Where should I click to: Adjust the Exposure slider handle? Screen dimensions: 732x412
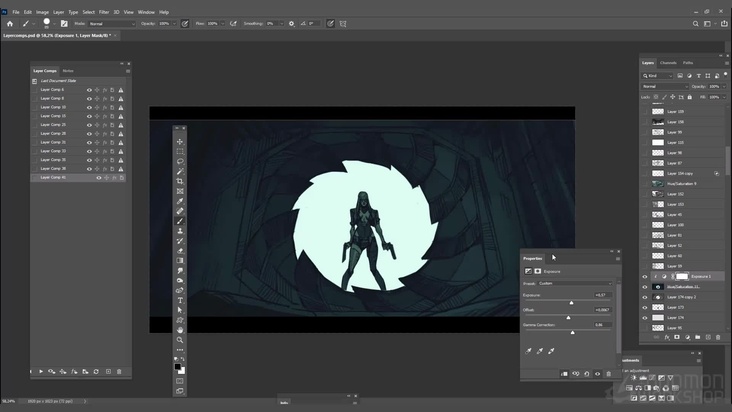click(571, 303)
